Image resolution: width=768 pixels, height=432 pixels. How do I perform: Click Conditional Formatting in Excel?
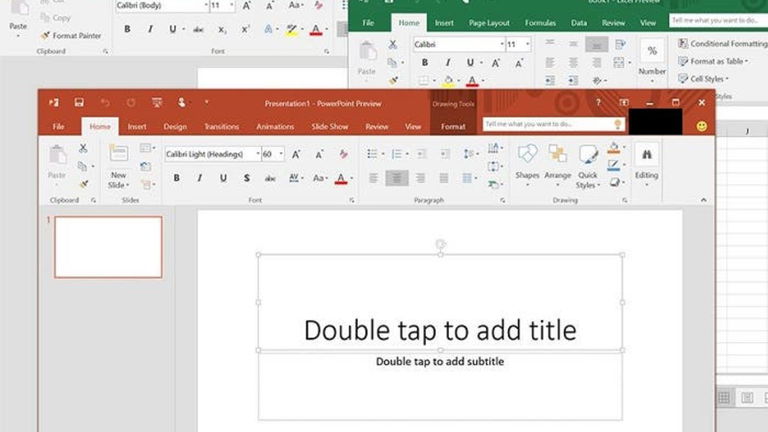(722, 44)
